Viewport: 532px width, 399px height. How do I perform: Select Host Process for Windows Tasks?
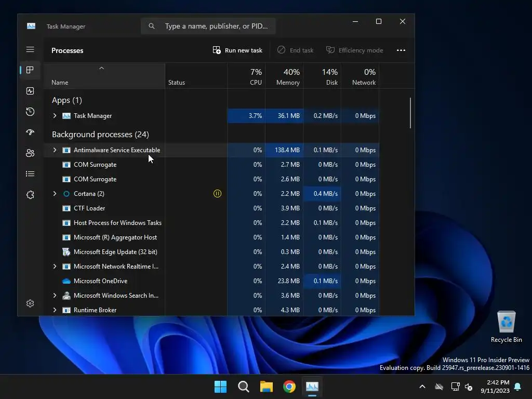(212, 223)
